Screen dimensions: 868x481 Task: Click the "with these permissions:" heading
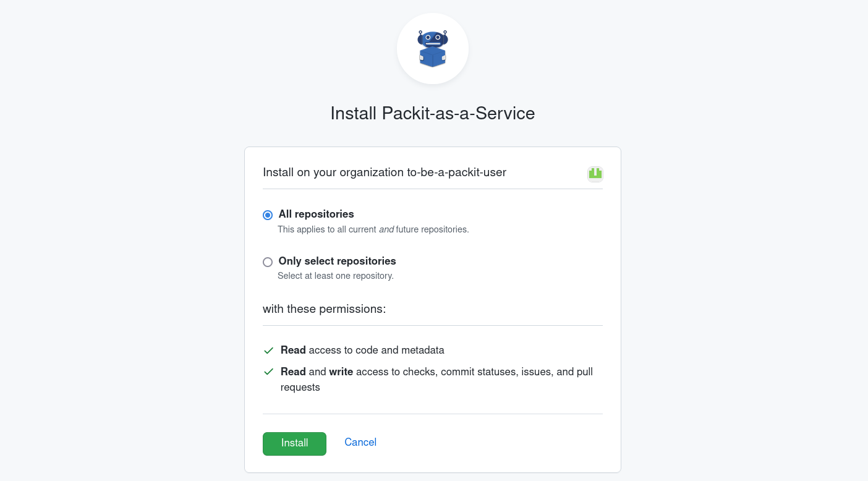(324, 309)
